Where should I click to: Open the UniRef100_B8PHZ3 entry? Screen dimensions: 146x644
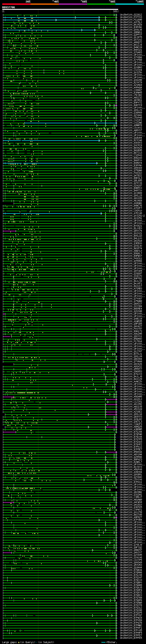click(x=131, y=459)
